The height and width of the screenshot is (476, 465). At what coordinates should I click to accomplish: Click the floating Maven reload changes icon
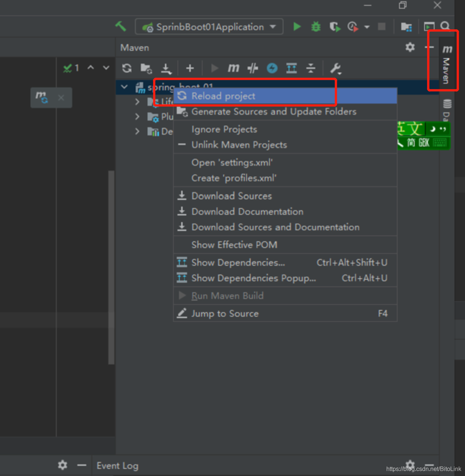[42, 97]
